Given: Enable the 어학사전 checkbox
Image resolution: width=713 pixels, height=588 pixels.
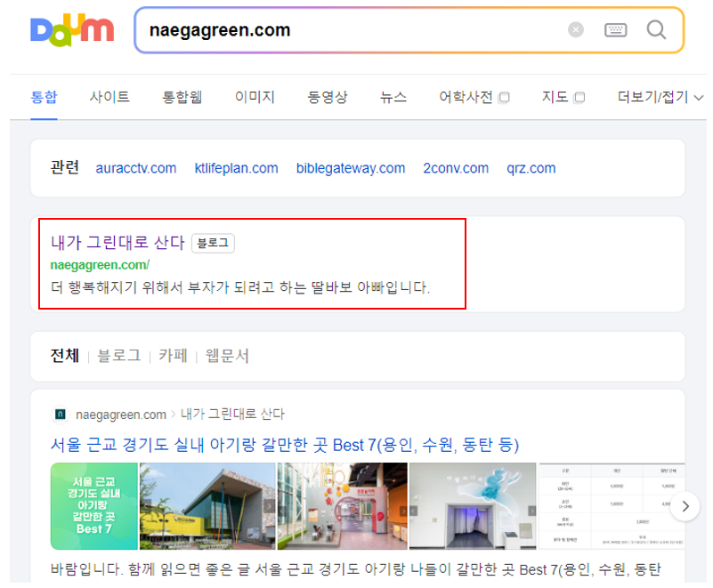Looking at the screenshot, I should pyautogui.click(x=502, y=97).
